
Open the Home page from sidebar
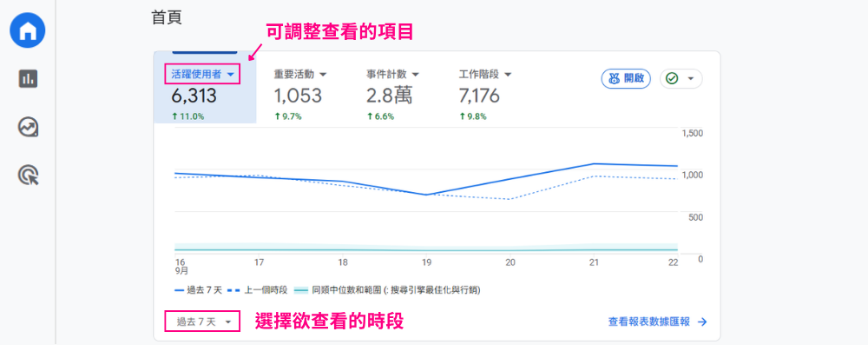point(28,30)
